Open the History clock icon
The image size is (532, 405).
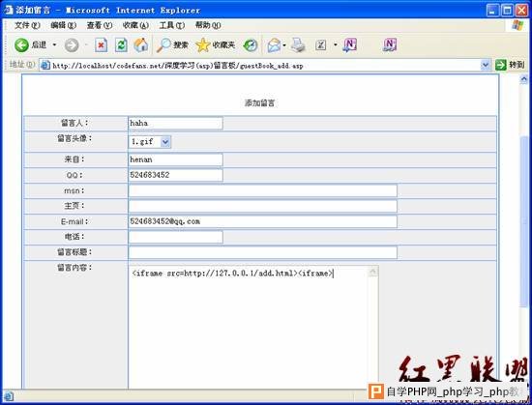251,45
